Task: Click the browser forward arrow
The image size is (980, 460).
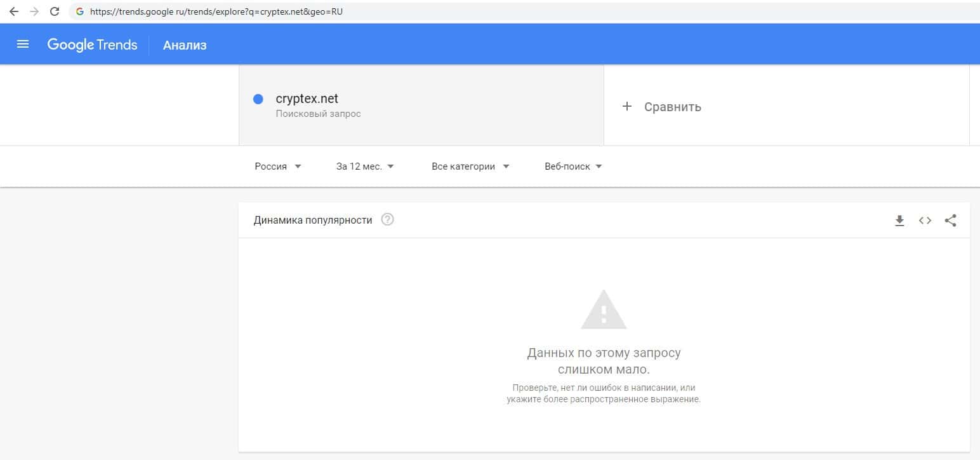Action: point(34,11)
